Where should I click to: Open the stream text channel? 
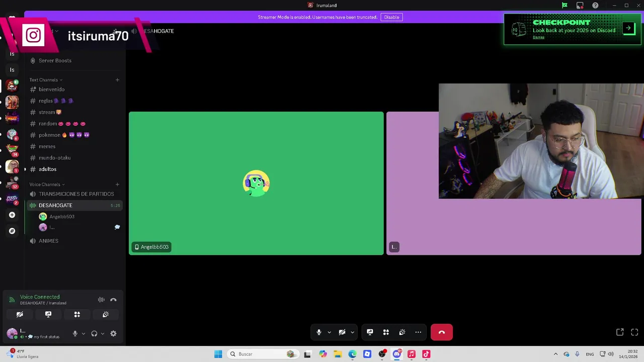[50, 112]
